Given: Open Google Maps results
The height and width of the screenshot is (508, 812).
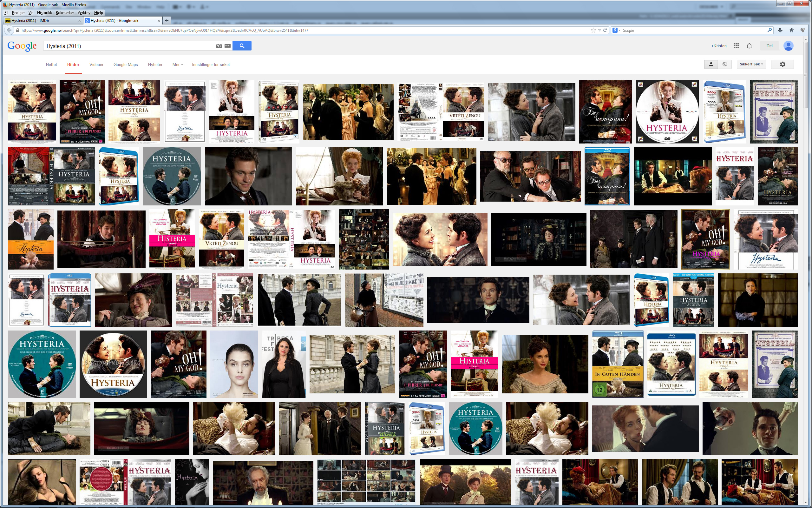Looking at the screenshot, I should (x=126, y=64).
